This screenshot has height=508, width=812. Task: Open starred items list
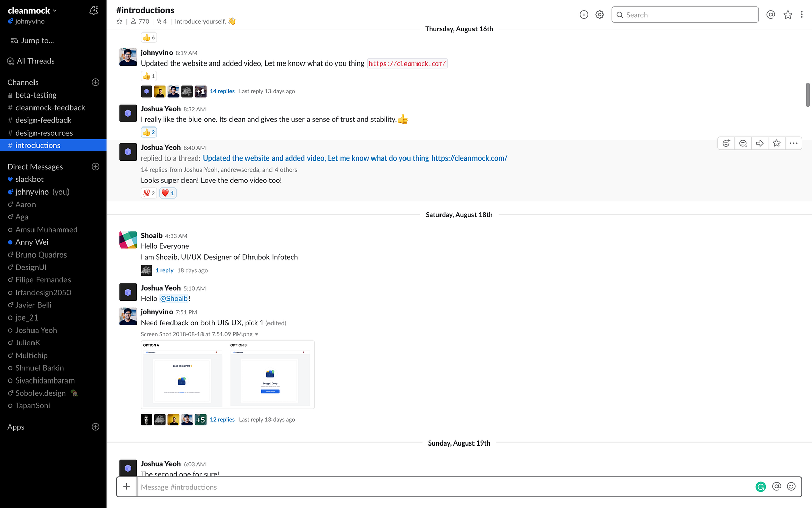click(788, 15)
